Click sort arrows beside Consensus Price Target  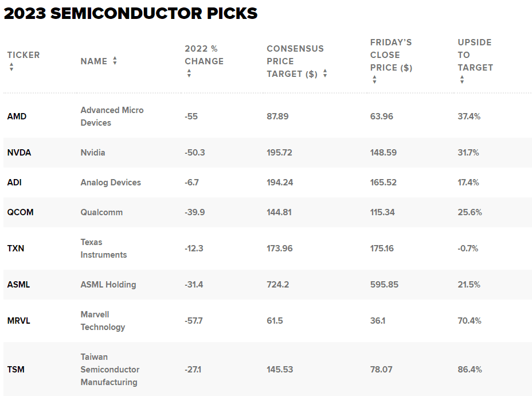coord(325,73)
